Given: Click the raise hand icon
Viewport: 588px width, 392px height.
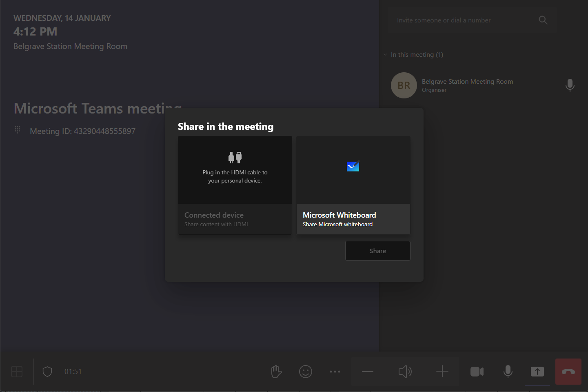Looking at the screenshot, I should click(x=276, y=372).
